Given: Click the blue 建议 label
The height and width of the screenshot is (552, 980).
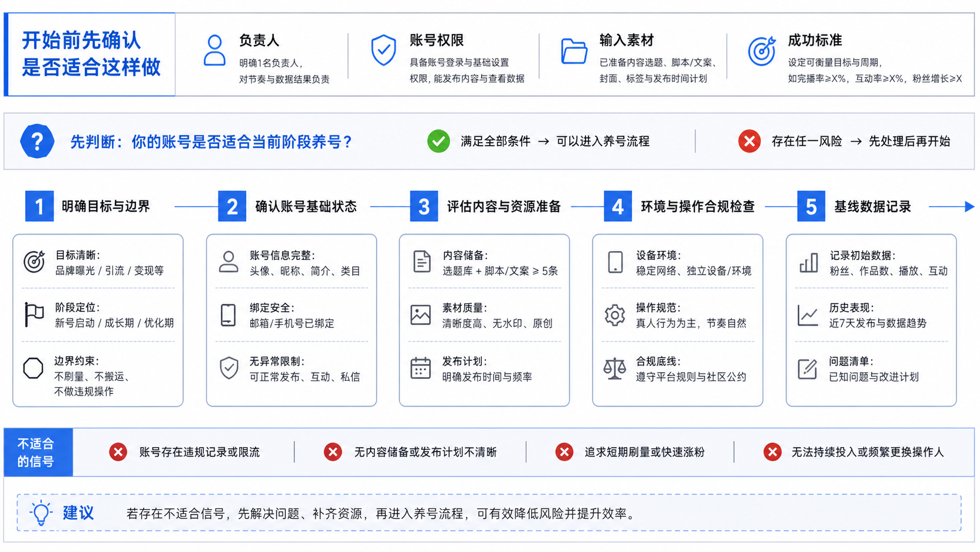Looking at the screenshot, I should (x=78, y=513).
